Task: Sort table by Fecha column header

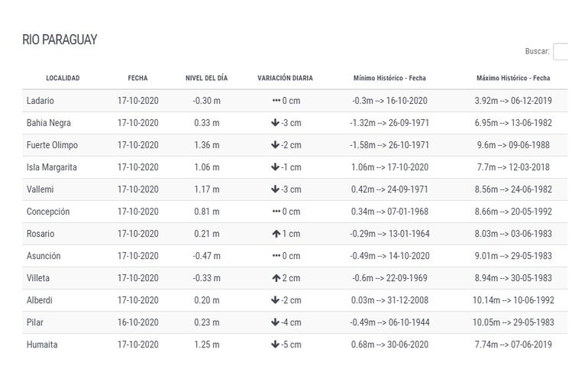Action: 137,78
